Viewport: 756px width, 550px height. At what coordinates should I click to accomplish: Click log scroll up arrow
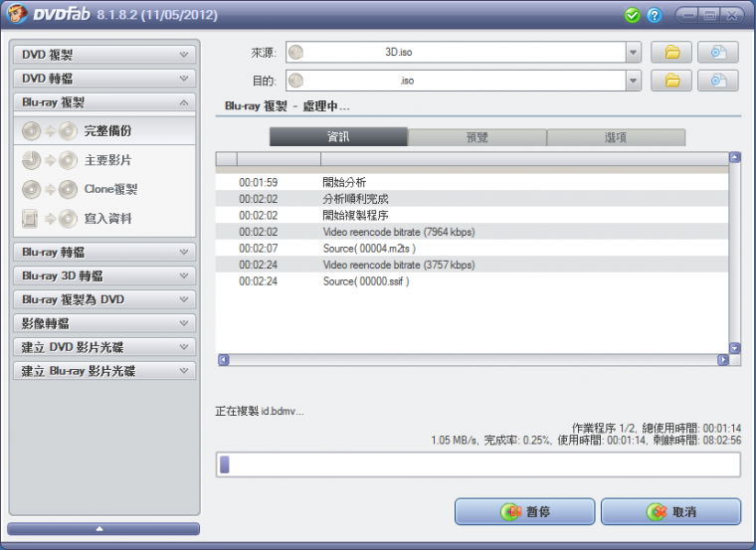735,157
